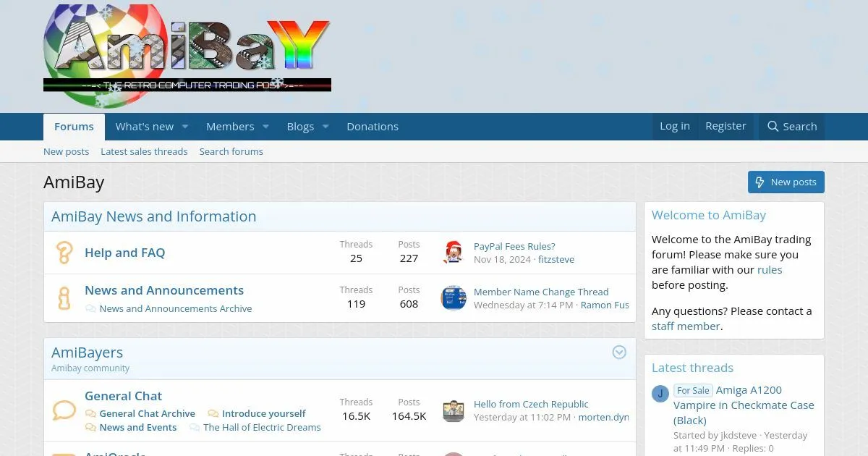This screenshot has height=456, width=868.
Task: Open News and Events subforum
Action: (138, 427)
